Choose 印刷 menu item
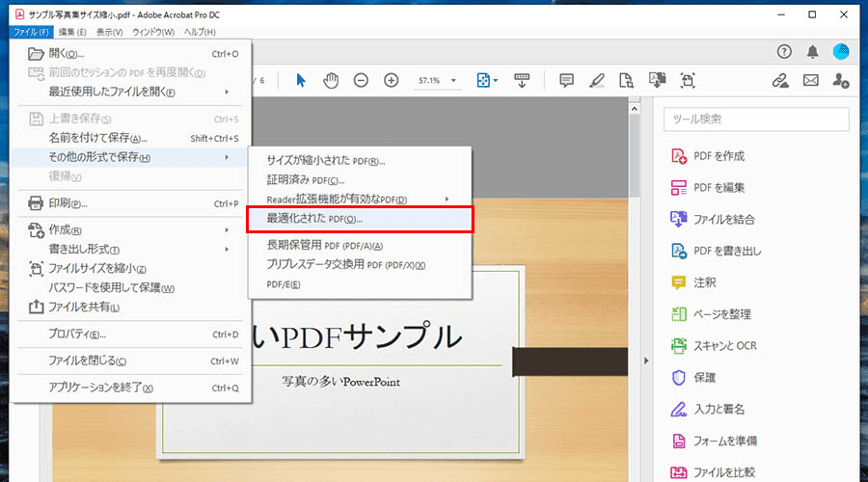 [130, 203]
